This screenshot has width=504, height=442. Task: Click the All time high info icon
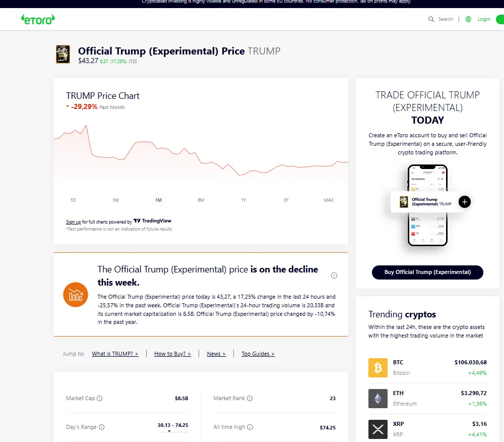[x=250, y=427]
